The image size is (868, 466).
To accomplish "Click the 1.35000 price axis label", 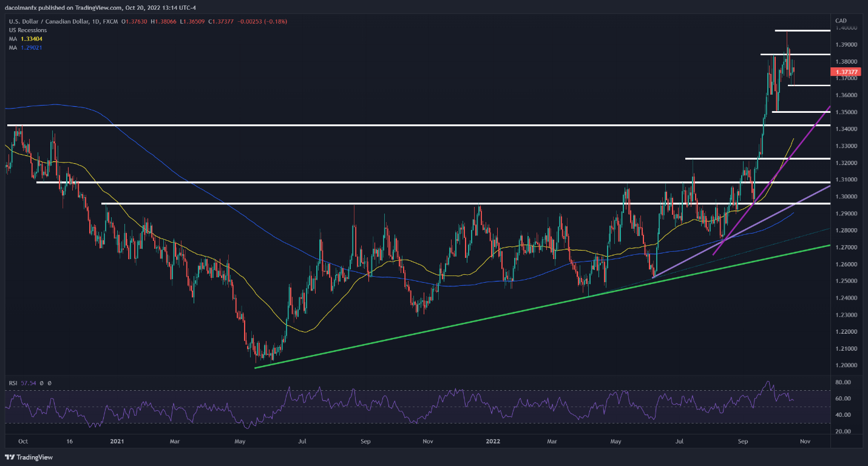I will pyautogui.click(x=846, y=112).
